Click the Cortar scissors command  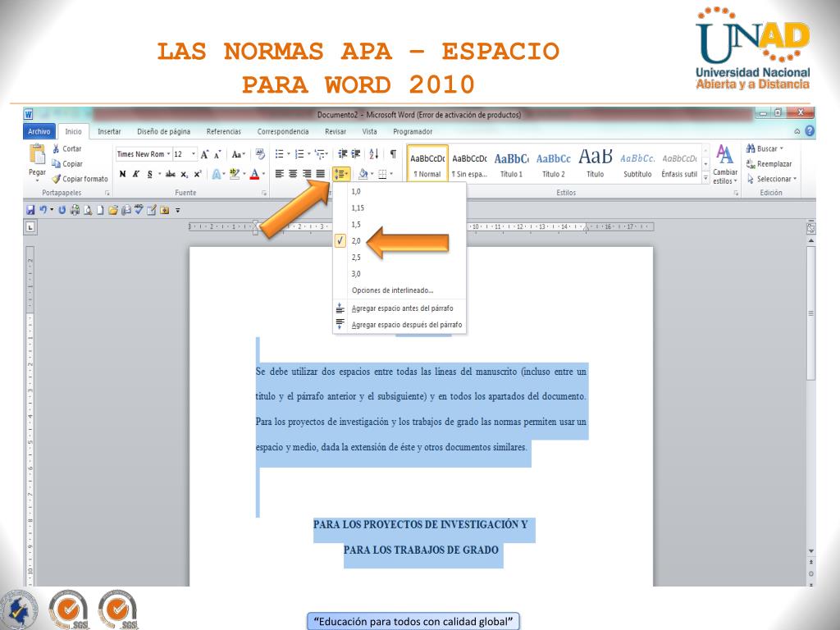coord(67,149)
